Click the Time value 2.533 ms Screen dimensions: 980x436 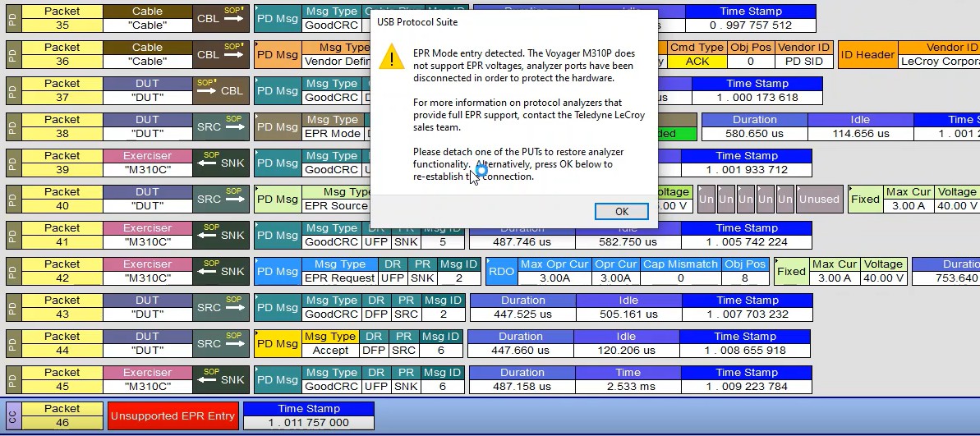coord(628,387)
